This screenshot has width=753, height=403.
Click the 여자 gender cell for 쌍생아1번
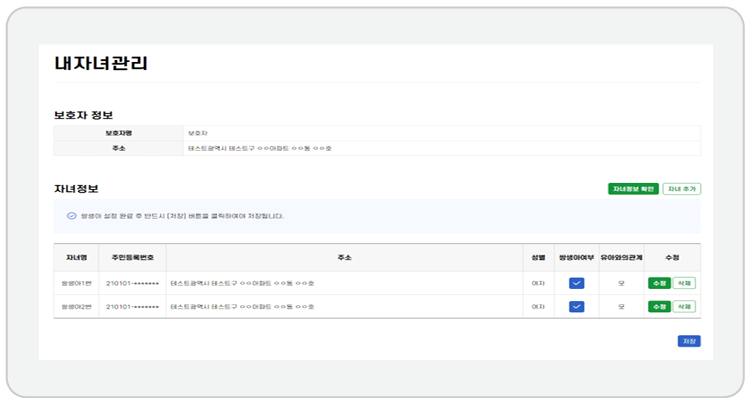click(x=538, y=283)
